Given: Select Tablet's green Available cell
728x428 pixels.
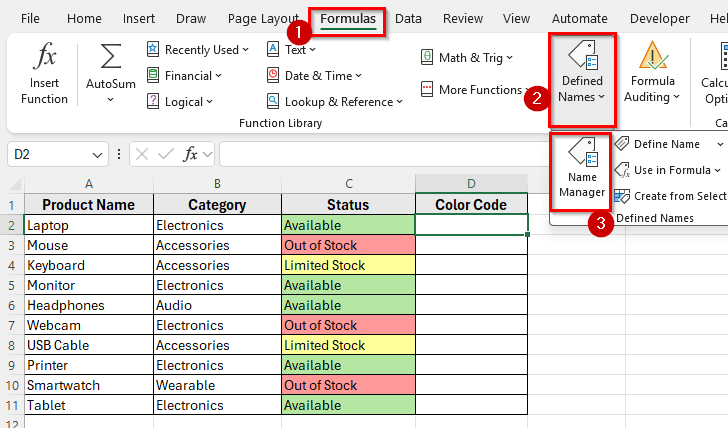Looking at the screenshot, I should pos(348,405).
